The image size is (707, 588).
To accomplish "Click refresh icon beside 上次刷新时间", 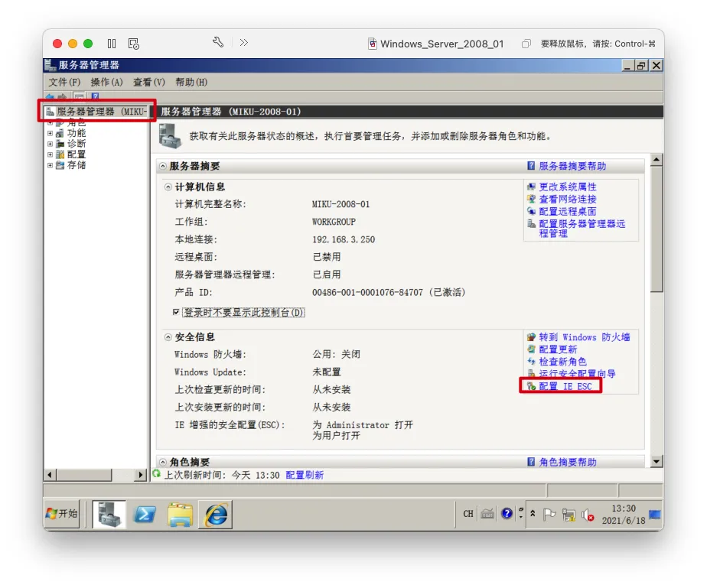I will tap(156, 473).
